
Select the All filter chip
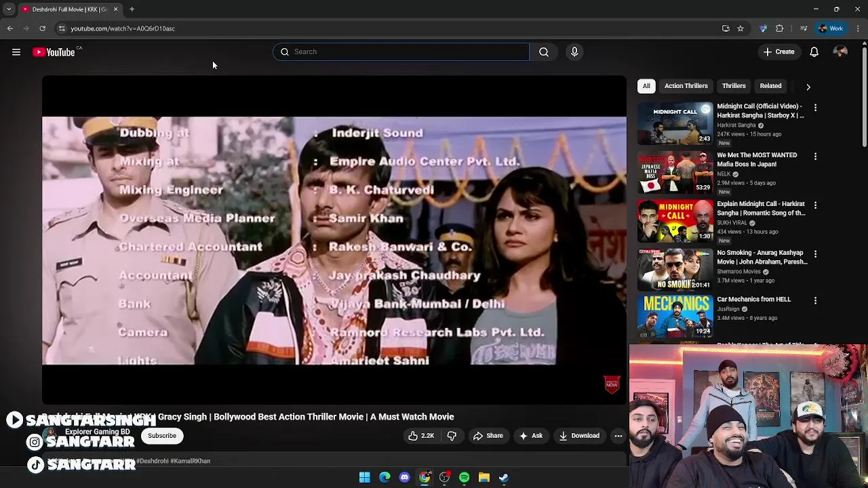coord(646,86)
